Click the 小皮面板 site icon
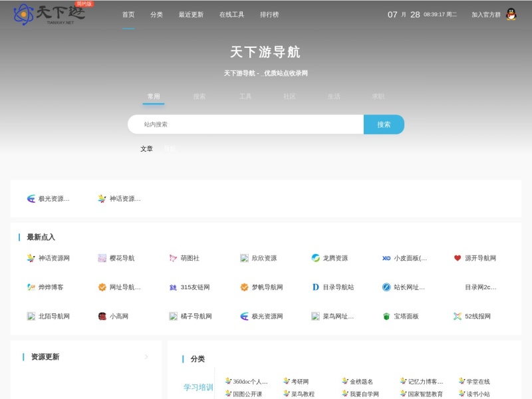532x399 pixels. (386, 258)
